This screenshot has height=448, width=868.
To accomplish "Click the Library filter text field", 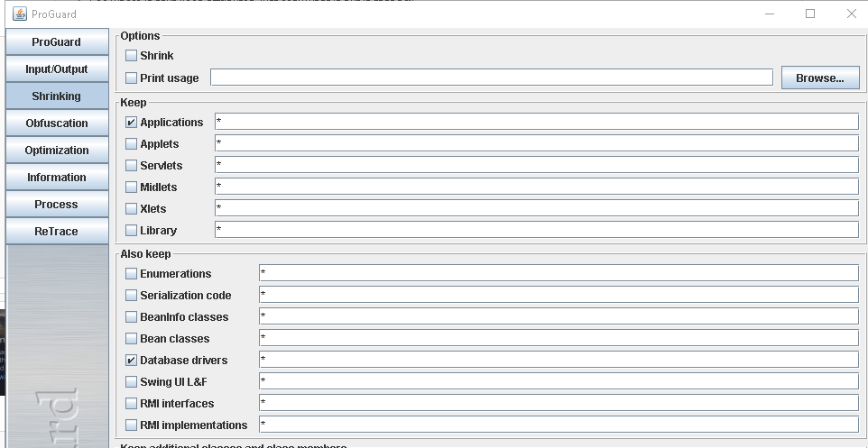I will (537, 230).
